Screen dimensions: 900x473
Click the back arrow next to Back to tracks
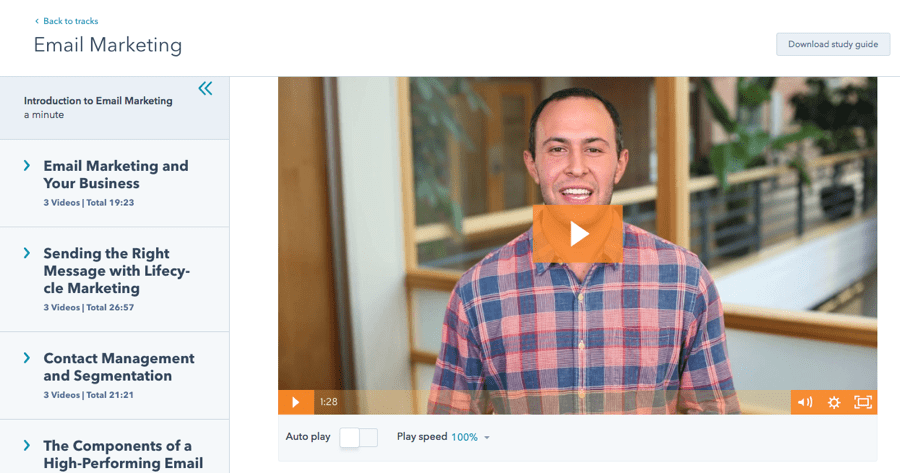coord(37,21)
